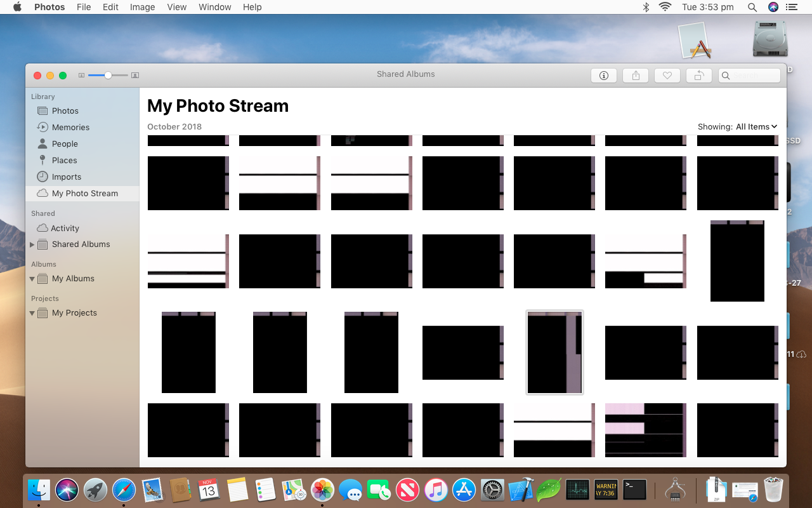Open the Photos application menu
The width and height of the screenshot is (812, 508).
(49, 7)
